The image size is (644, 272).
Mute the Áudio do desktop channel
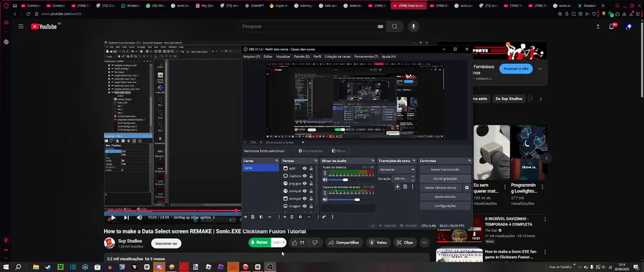(325, 180)
